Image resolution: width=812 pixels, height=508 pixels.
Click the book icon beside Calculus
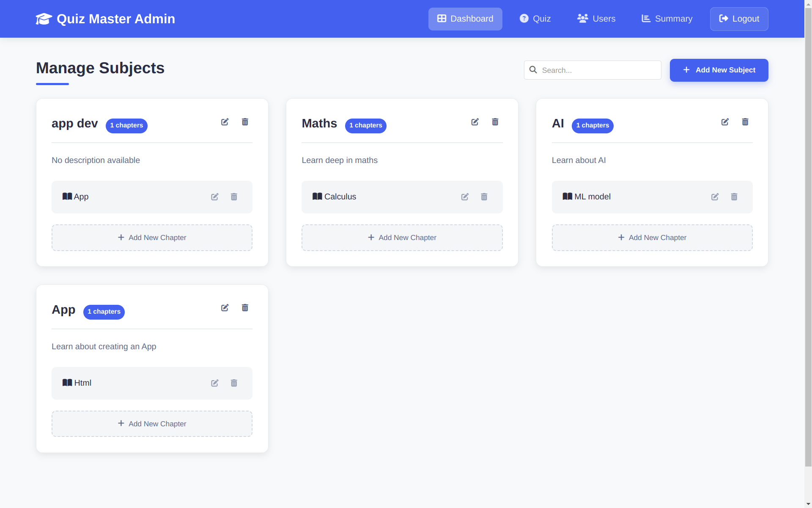(317, 196)
